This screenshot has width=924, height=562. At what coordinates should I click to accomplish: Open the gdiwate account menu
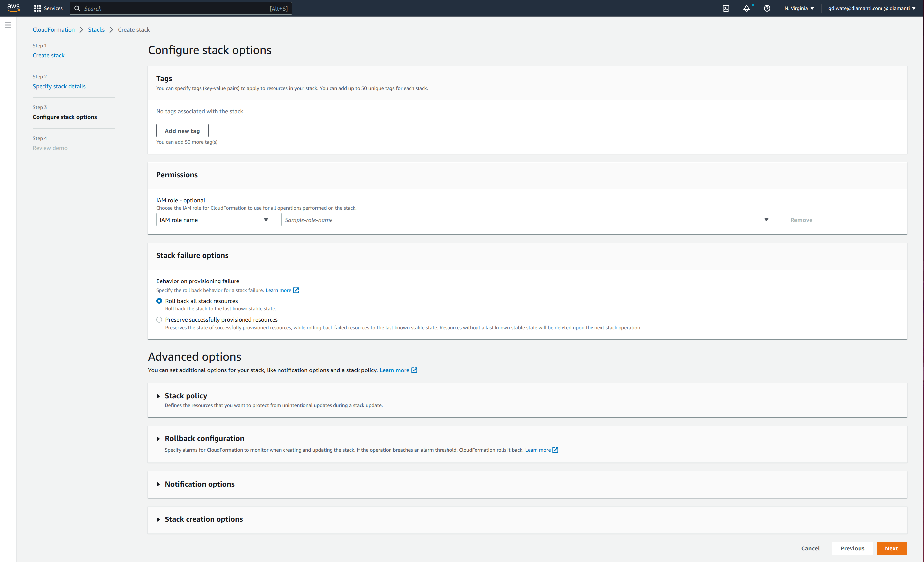872,8
